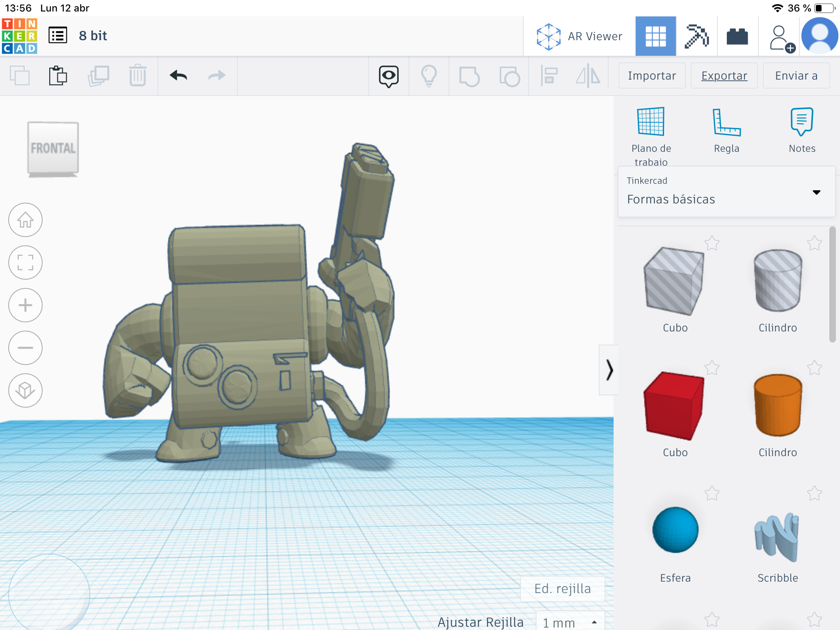Open the Minecraft pickaxe blocks mode
The width and height of the screenshot is (840, 630).
point(696,37)
